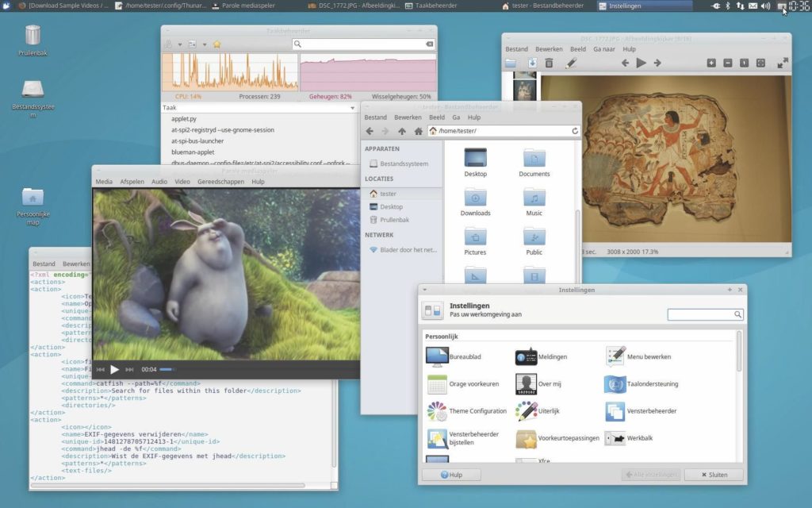The image size is (812, 508).
Task: Select the edit (pencil) tool in the image viewer
Action: click(x=569, y=62)
